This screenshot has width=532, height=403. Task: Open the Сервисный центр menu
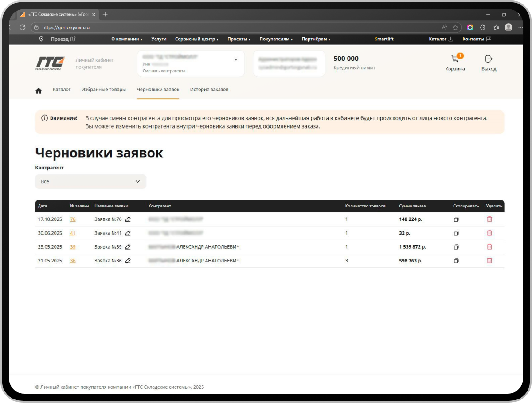click(x=196, y=39)
